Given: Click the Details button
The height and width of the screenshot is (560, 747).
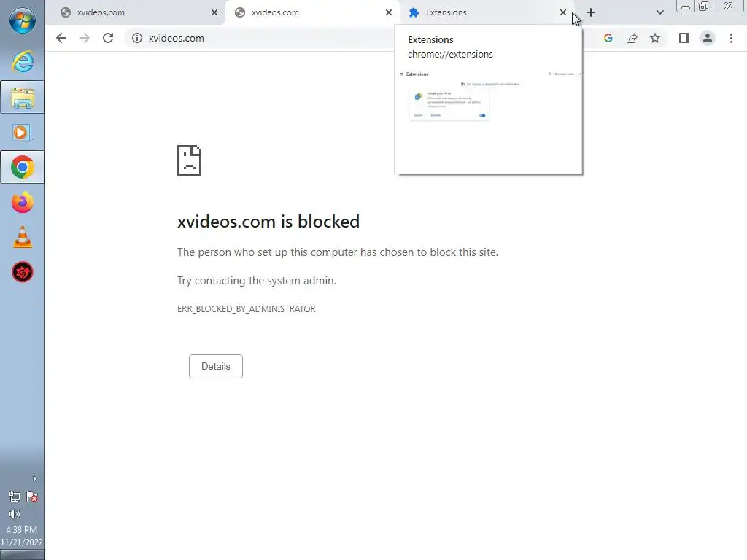Looking at the screenshot, I should (216, 366).
